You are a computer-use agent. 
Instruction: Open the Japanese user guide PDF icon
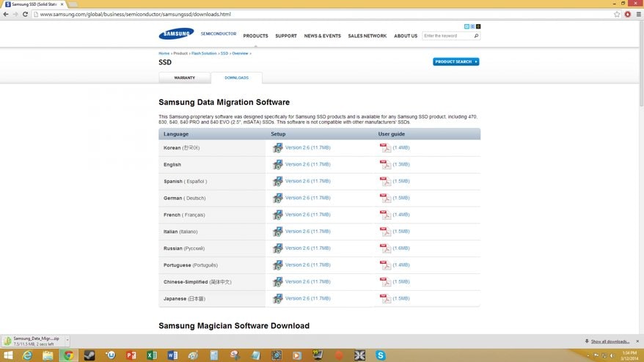pos(385,299)
